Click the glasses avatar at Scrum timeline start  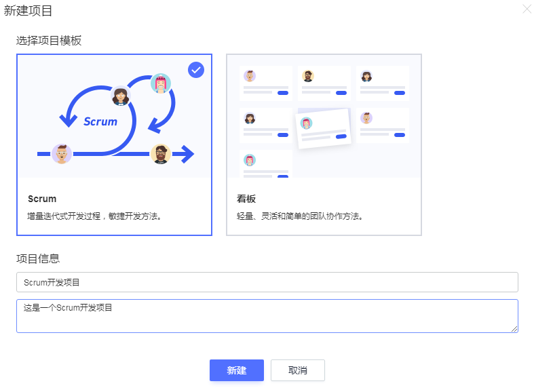coord(62,154)
